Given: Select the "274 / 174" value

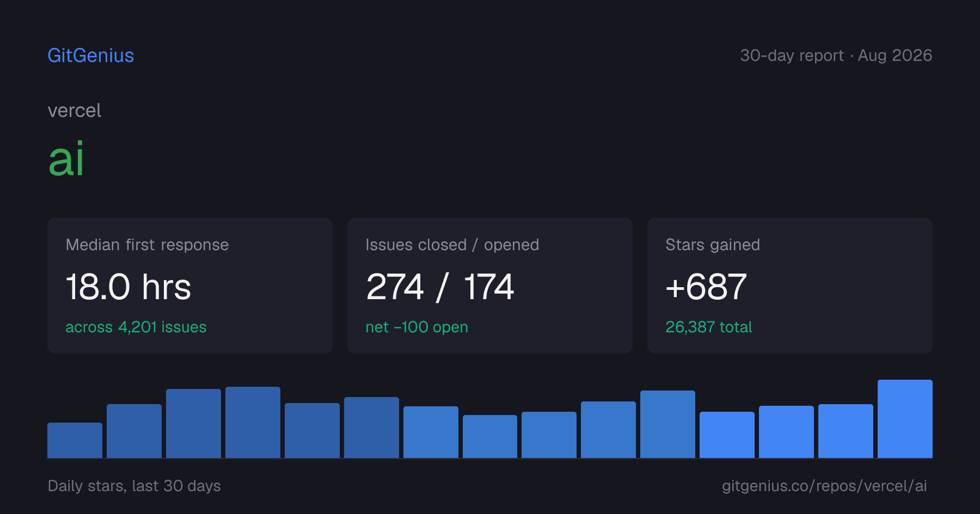Looking at the screenshot, I should pyautogui.click(x=440, y=287).
